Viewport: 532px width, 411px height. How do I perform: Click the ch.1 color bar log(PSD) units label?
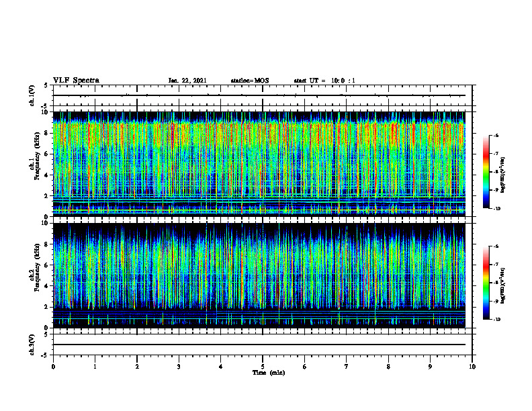pyautogui.click(x=504, y=175)
